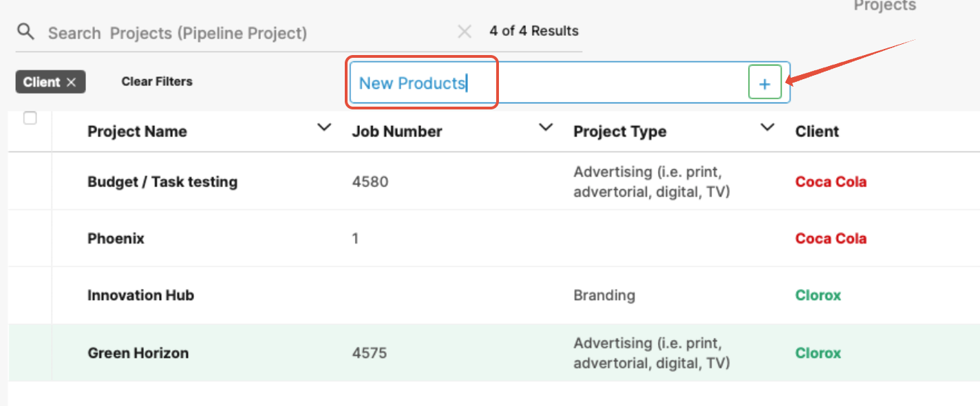Viewport: 980px width, 406px height.
Task: Open the Job Number column dropdown
Action: 546,127
